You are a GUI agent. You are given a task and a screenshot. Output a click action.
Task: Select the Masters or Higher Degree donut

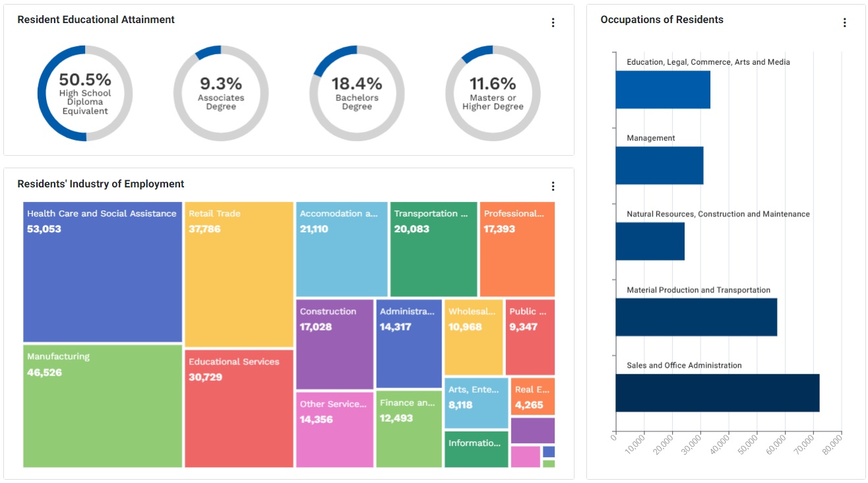click(x=493, y=93)
